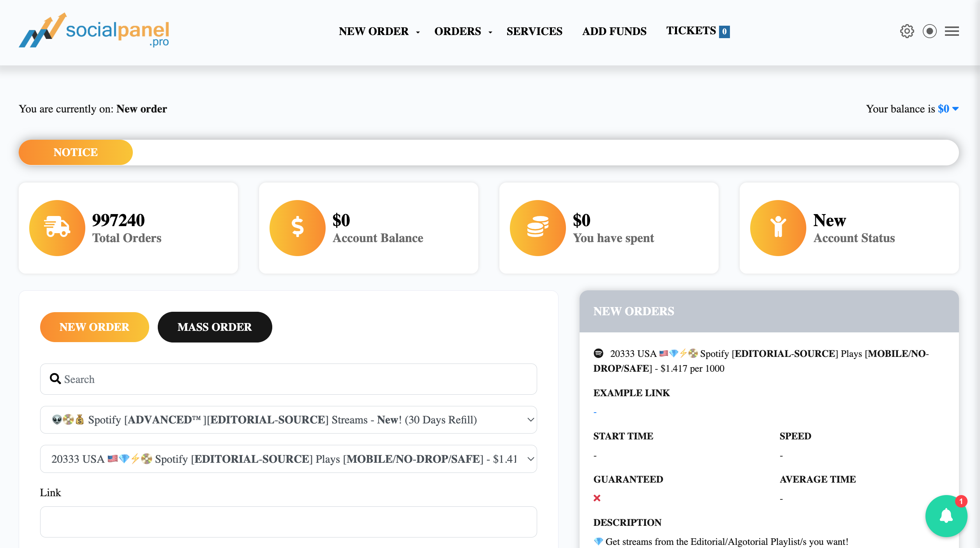Open the balance $0 dropdown
This screenshot has width=980, height=548.
[948, 109]
